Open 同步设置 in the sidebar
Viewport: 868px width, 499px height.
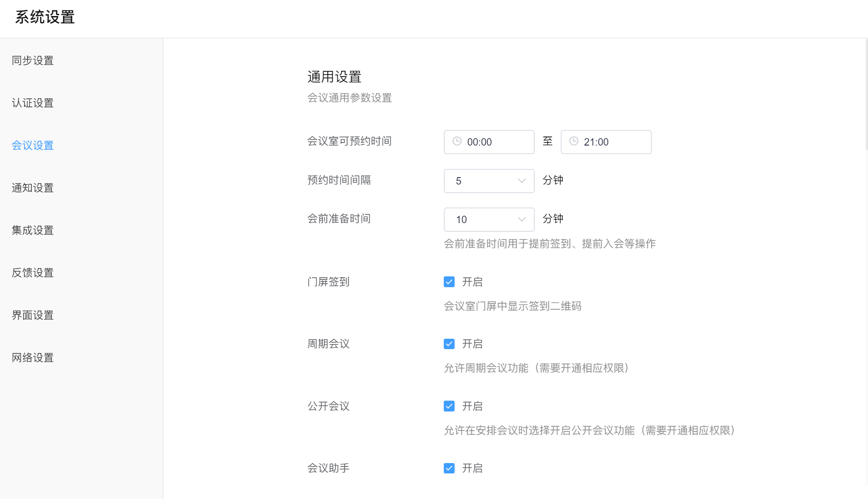(x=33, y=61)
